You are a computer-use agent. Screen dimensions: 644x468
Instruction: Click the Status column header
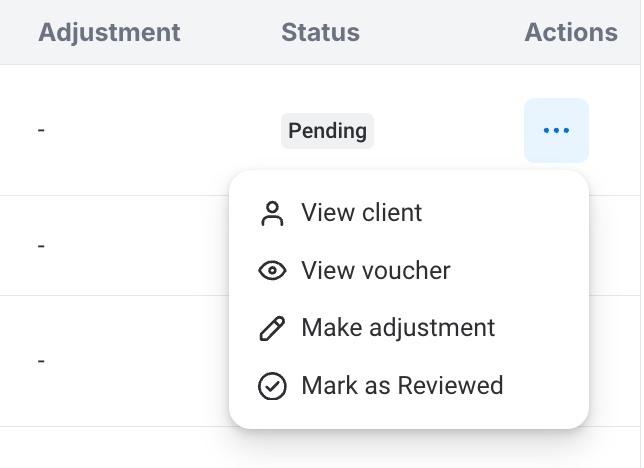320,32
